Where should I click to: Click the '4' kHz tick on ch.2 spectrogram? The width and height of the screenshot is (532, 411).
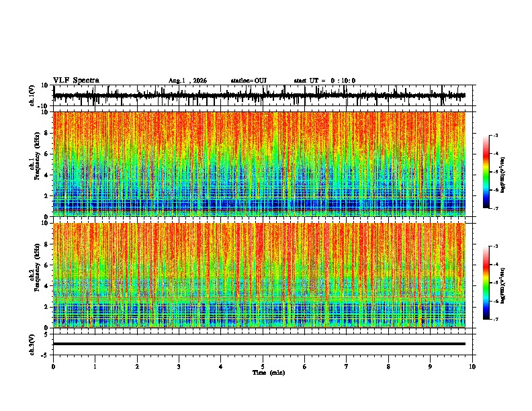(46, 286)
